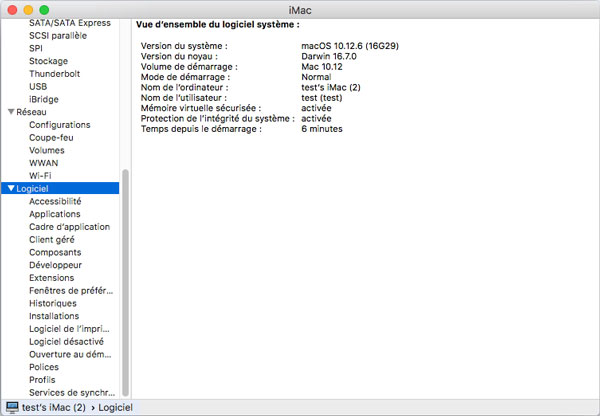Open the SPI hardware entry
600x416 pixels.
pos(36,48)
